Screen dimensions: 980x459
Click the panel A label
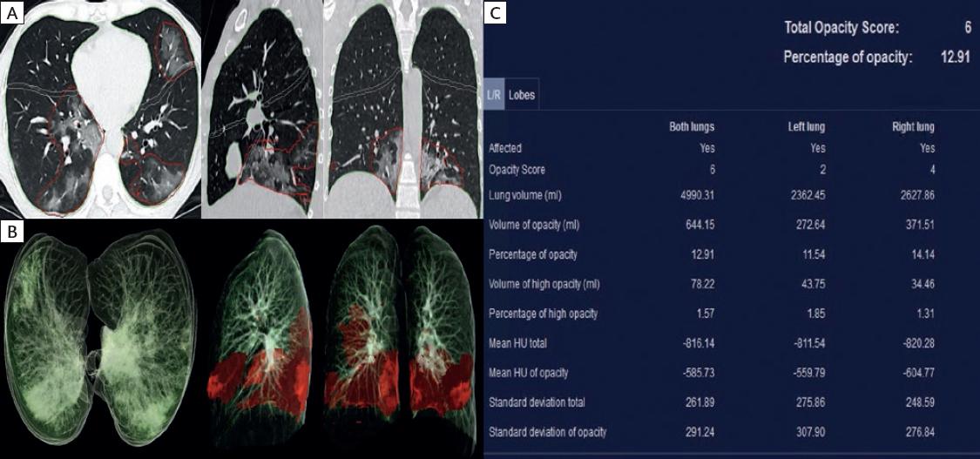click(x=13, y=12)
